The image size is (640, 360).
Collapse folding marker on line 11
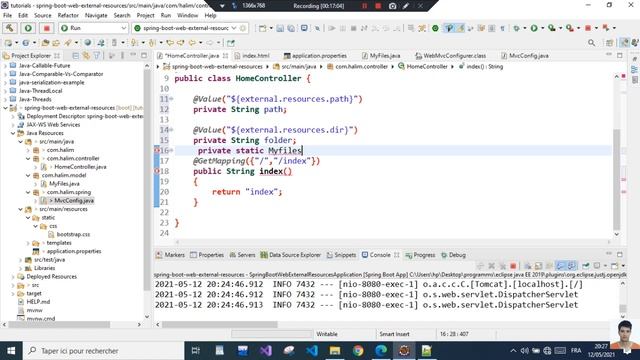tap(171, 99)
